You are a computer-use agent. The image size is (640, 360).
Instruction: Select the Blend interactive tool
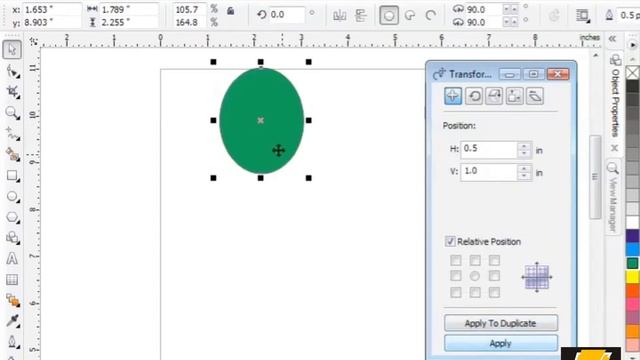click(12, 300)
